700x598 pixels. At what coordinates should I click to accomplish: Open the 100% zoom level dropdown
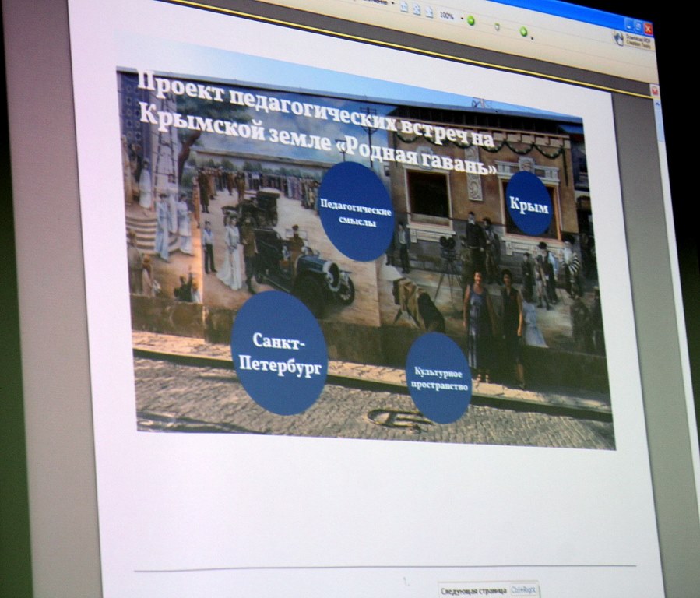click(x=462, y=19)
